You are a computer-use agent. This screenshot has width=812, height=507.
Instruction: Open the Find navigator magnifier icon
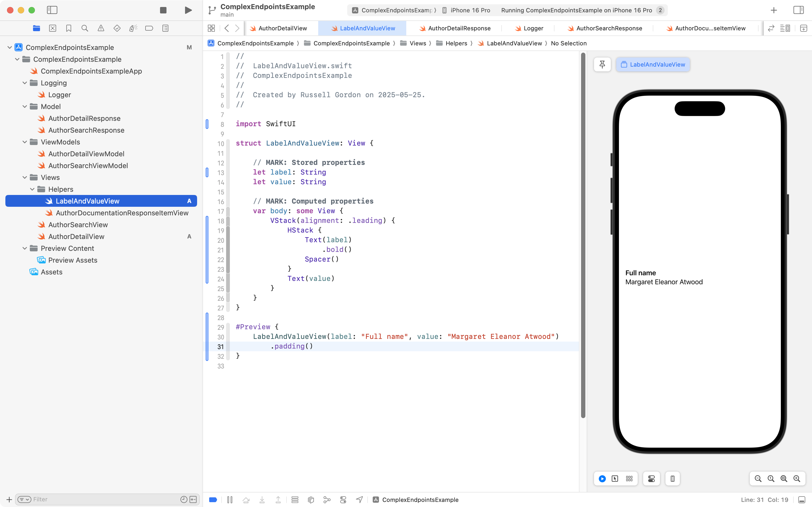pyautogui.click(x=85, y=28)
